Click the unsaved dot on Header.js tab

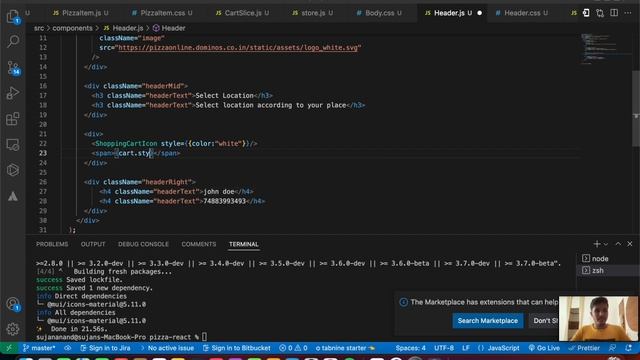pyautogui.click(x=480, y=13)
